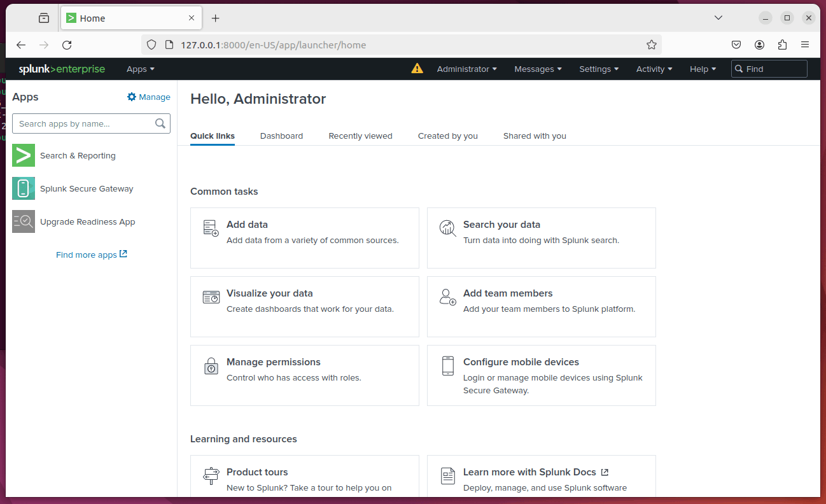The height and width of the screenshot is (504, 826).
Task: Open Upgrade Readiness App name
Action: click(x=88, y=221)
